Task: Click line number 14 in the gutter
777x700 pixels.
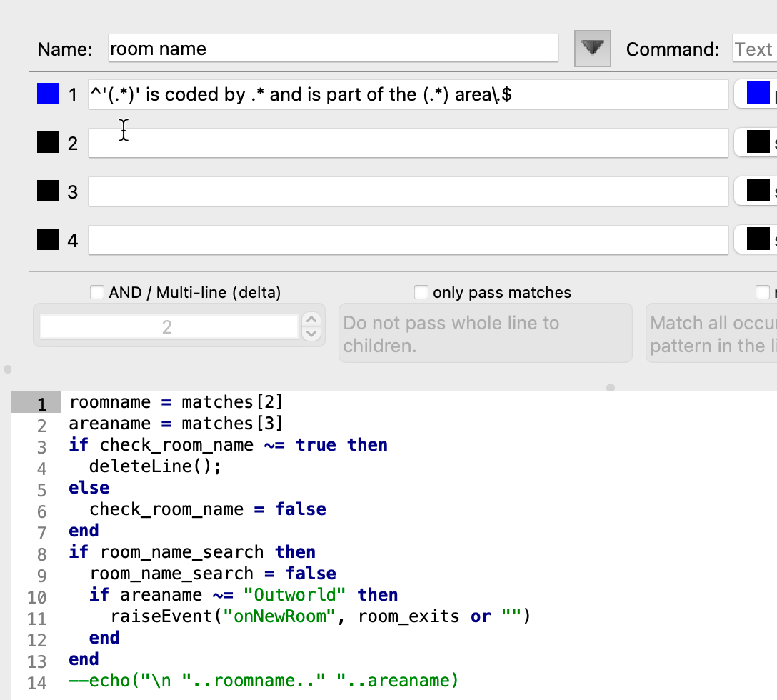Action: (36, 682)
